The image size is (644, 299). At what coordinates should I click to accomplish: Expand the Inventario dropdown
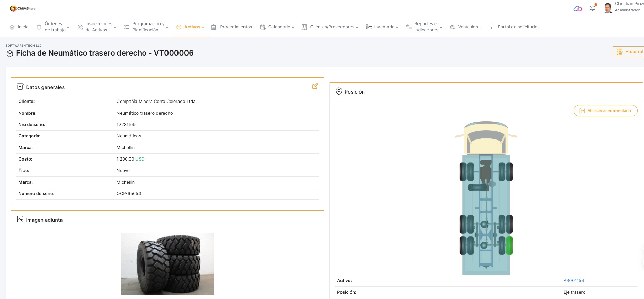382,27
